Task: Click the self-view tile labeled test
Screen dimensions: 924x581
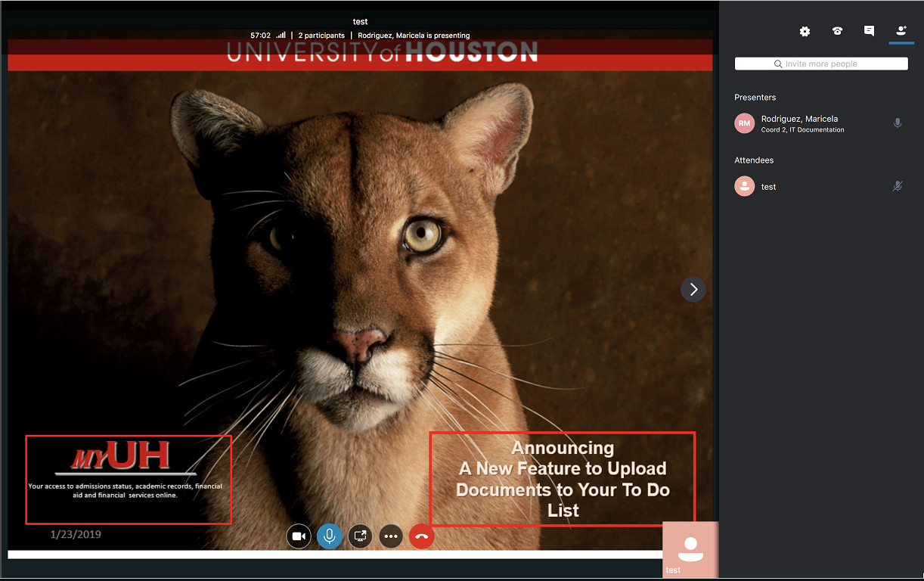Action: click(690, 549)
